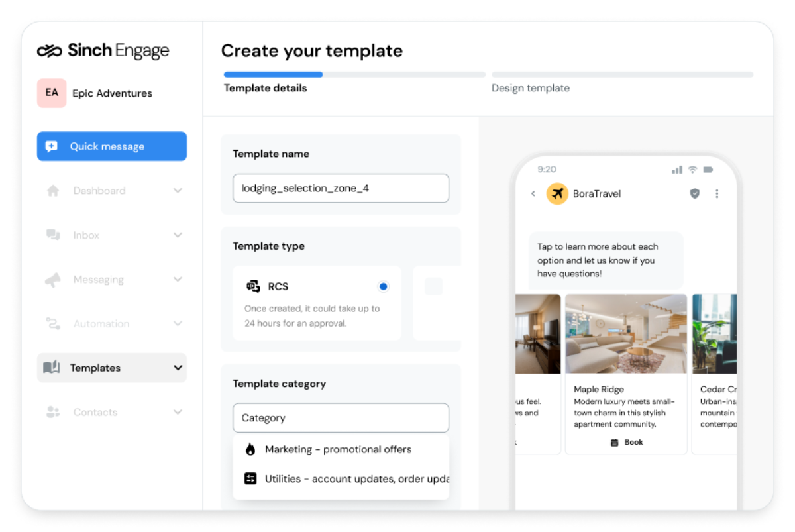Expand the Templates sidebar chevron
Viewport: 795px width, 532px height.
[178, 368]
